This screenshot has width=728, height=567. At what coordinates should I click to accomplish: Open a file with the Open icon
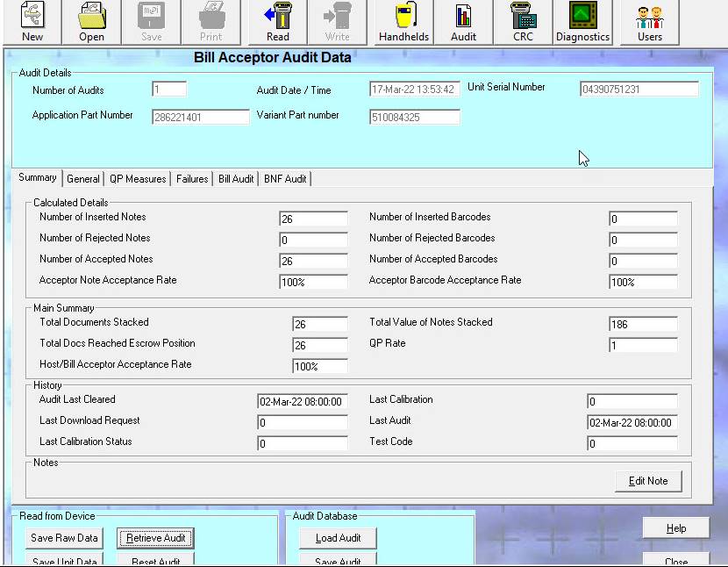pos(91,22)
